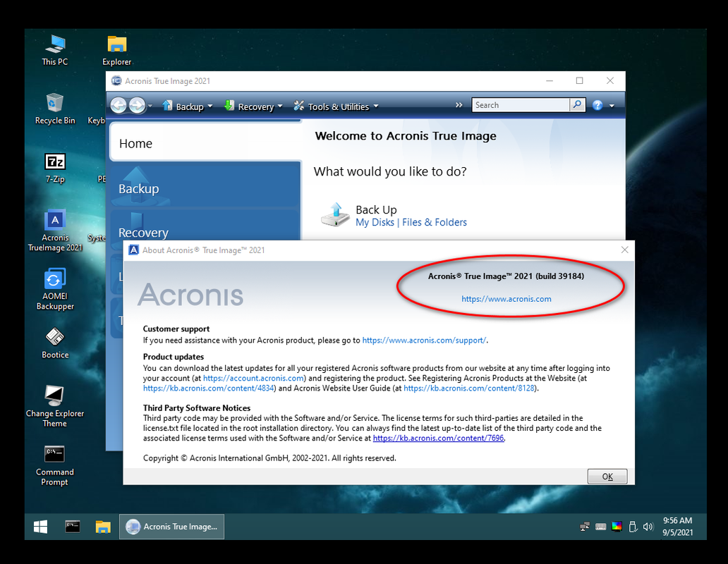
Task: Open Change Explorer Theme desktop icon
Action: tap(55, 406)
